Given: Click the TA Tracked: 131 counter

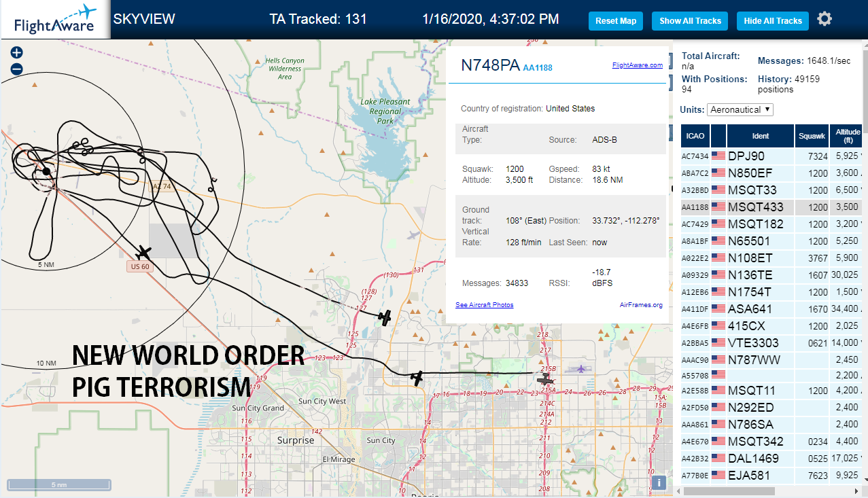Looking at the screenshot, I should click(x=318, y=19).
